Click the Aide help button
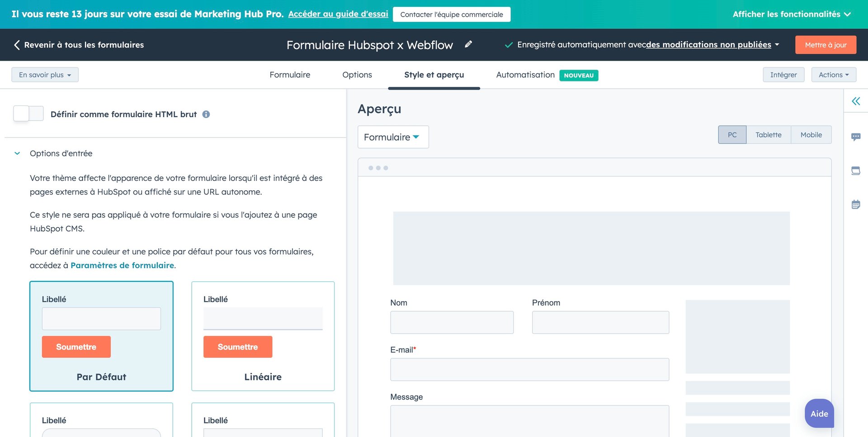This screenshot has height=437, width=868. coord(819,413)
